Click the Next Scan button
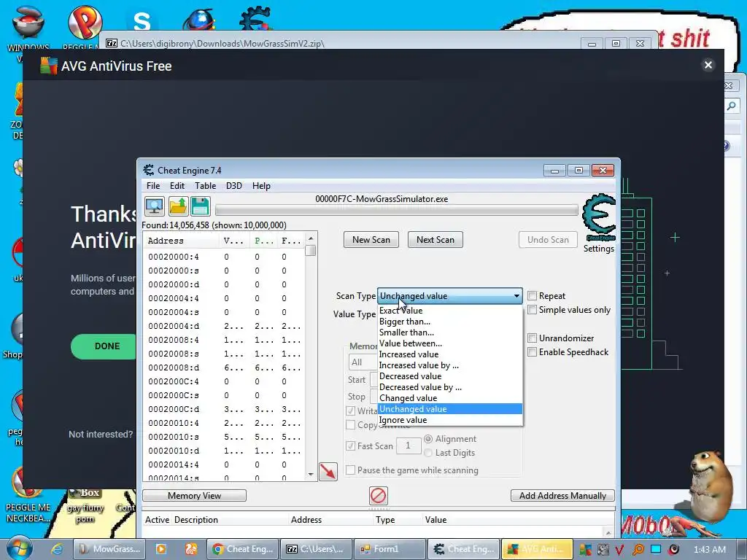Image resolution: width=747 pixels, height=560 pixels. [436, 239]
